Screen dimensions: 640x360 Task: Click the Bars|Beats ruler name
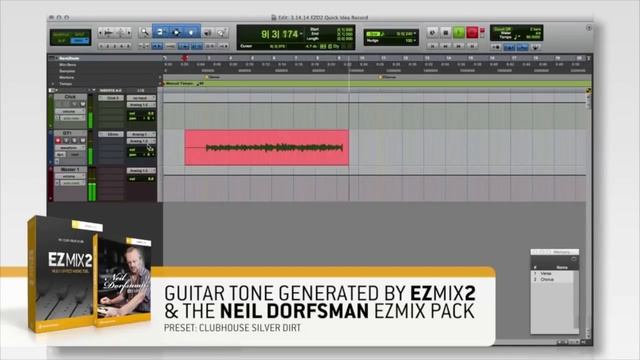click(x=68, y=58)
